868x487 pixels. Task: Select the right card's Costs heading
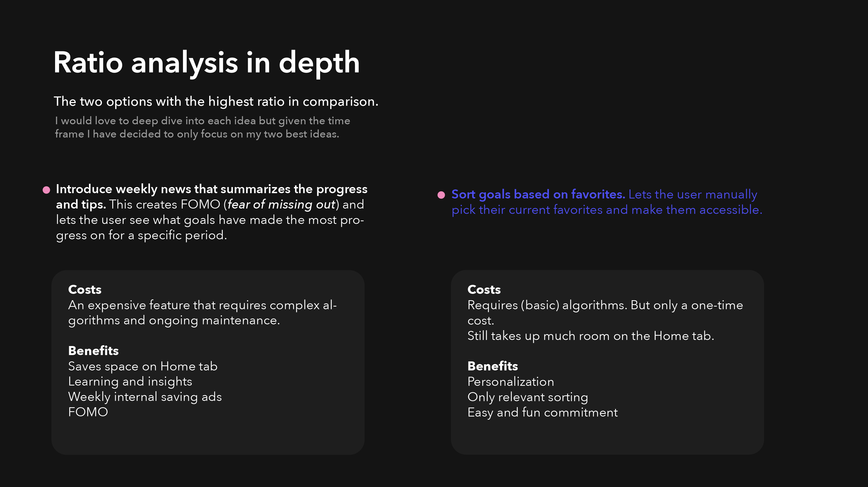point(484,289)
